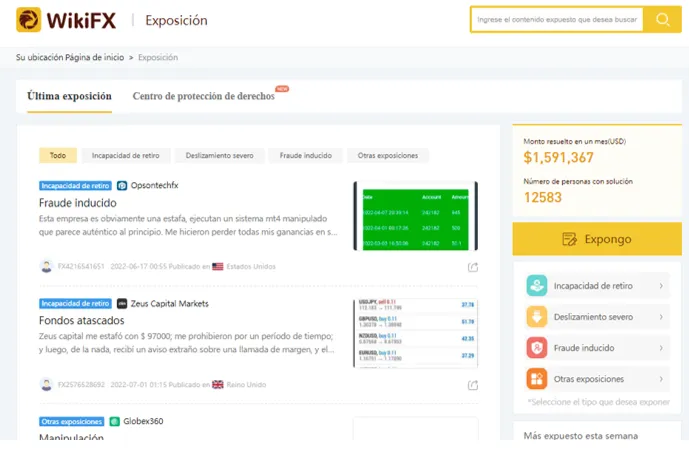The height and width of the screenshot is (451, 689).
Task: Click the FX4216541651 username
Action: click(81, 266)
